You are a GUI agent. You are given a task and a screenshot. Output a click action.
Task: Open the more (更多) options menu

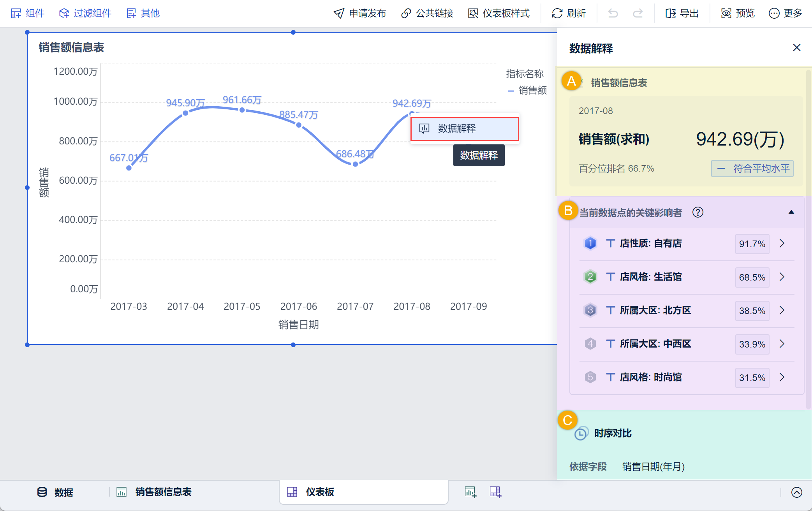(785, 13)
